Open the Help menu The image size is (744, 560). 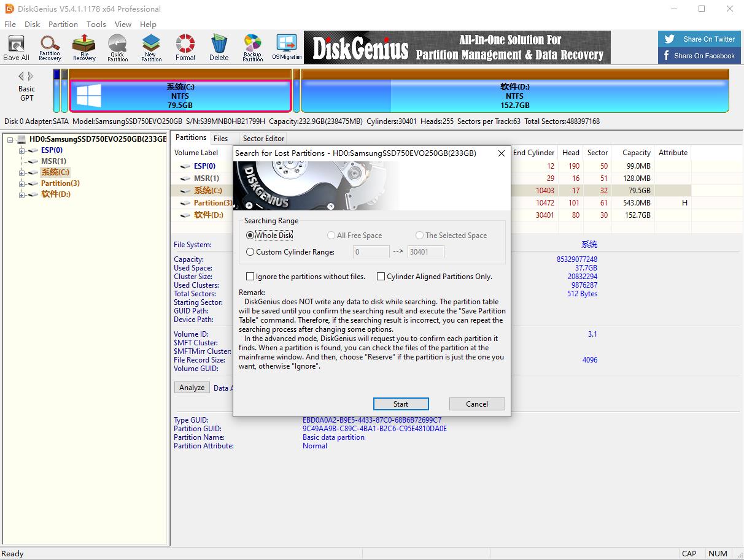coord(148,24)
